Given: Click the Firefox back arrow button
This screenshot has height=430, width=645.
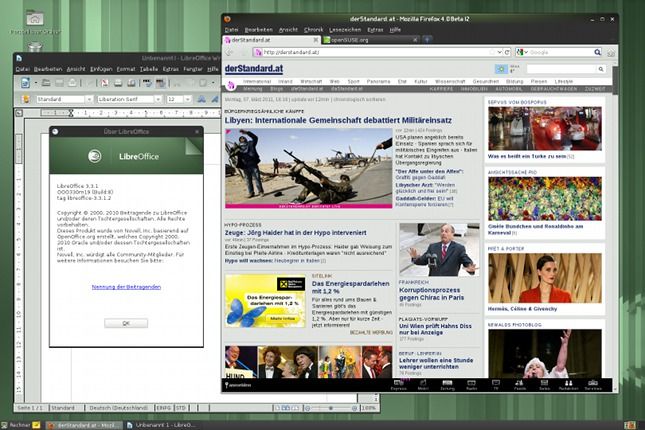Looking at the screenshot, I should [x=230, y=52].
